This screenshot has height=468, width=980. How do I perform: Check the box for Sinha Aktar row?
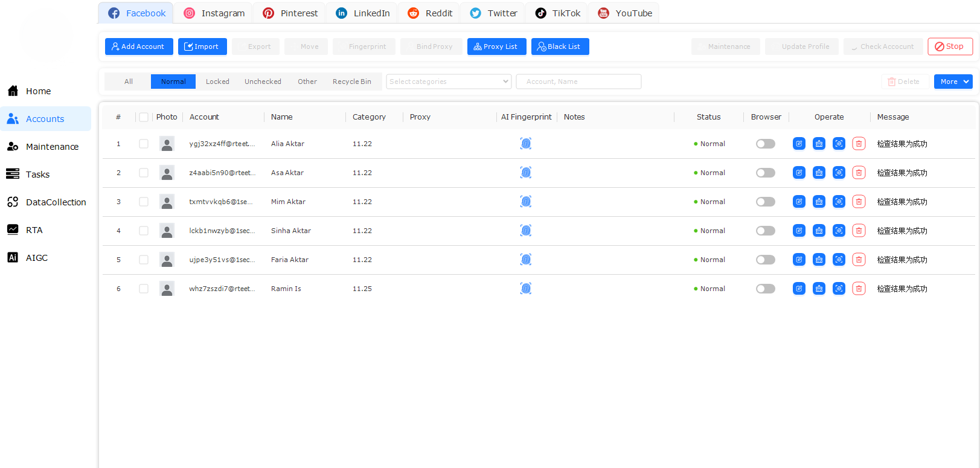point(144,231)
